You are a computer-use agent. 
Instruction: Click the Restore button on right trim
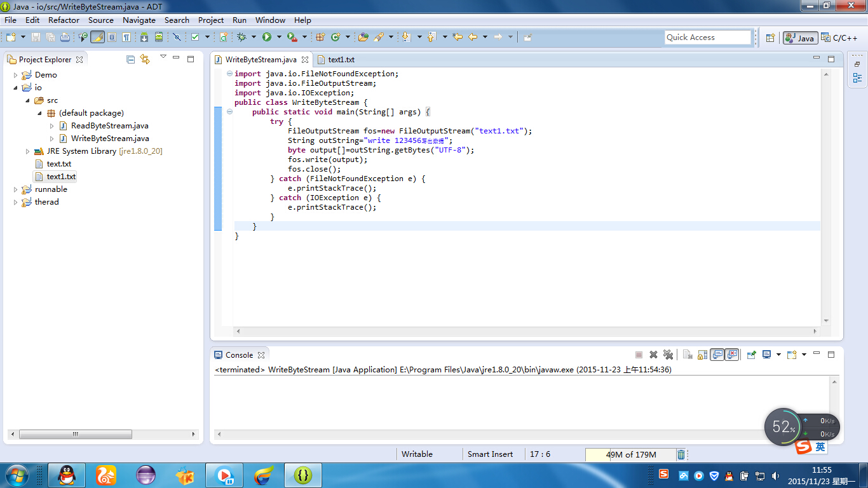coord(857,64)
